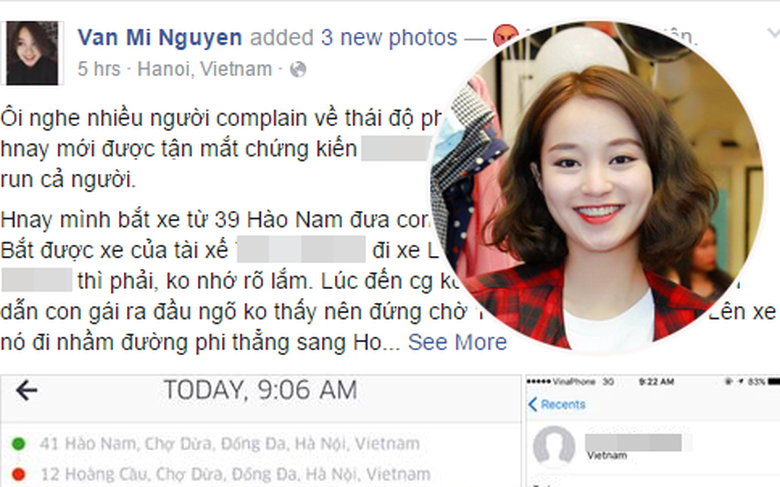
Task: Click the back arrow in trip screenshot
Action: tap(26, 390)
